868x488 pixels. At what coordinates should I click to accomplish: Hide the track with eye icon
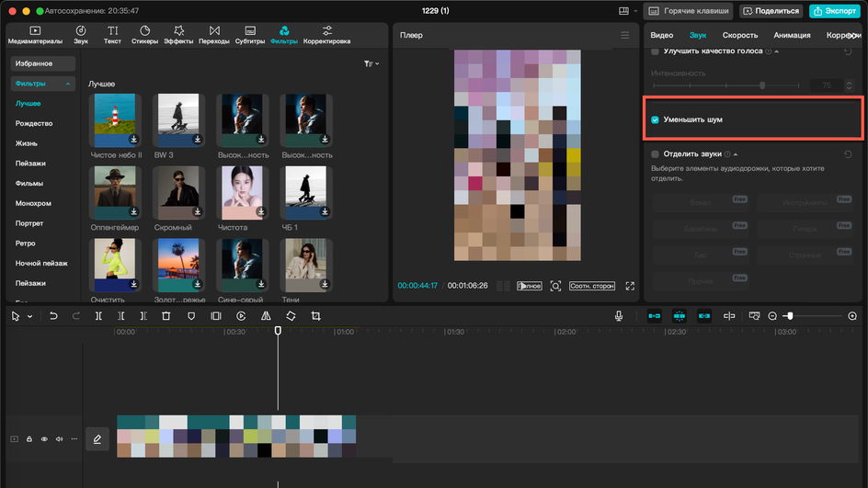[44, 439]
